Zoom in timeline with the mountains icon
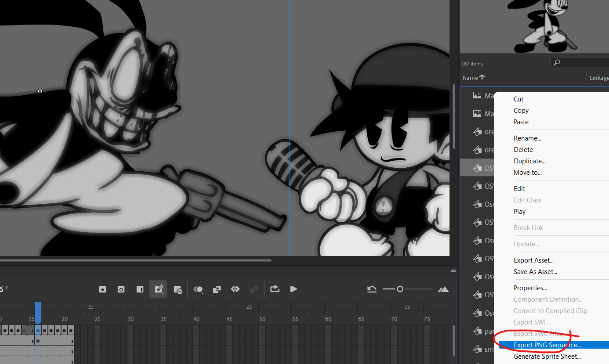Image resolution: width=609 pixels, height=364 pixels. pos(443,289)
